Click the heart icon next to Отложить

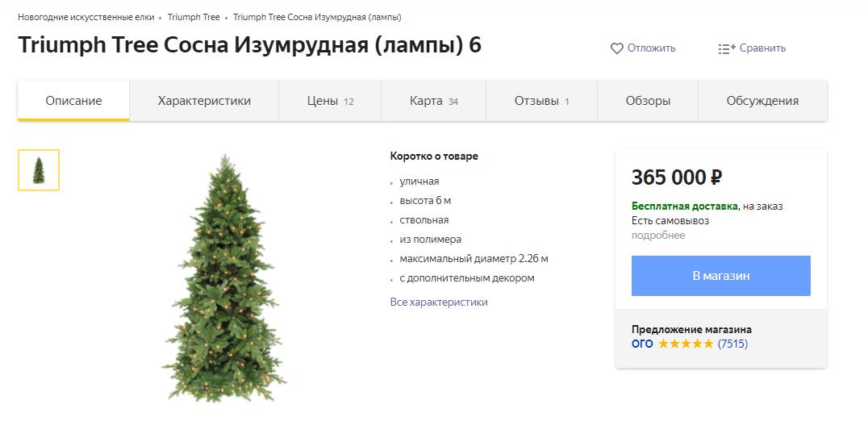pos(616,48)
